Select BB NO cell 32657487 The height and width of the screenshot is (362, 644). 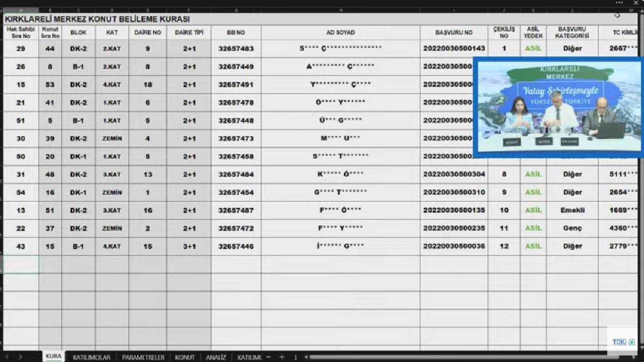236,211
